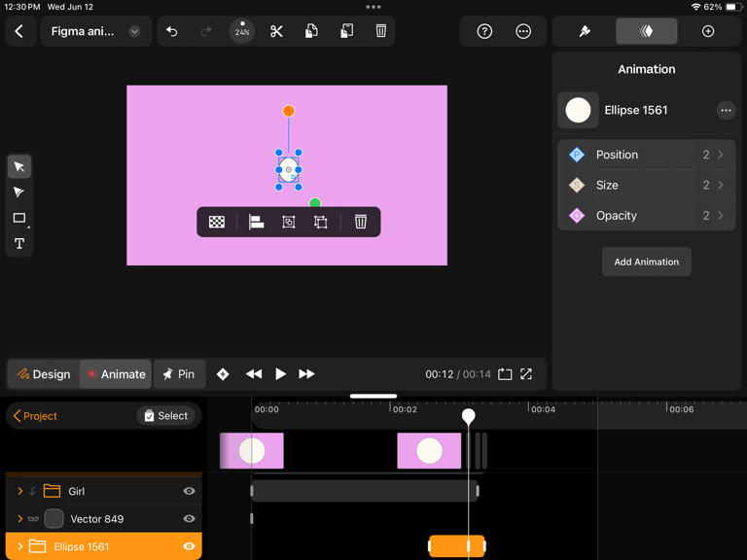Select the gray Girl timeline clip
Viewport: 747px width, 560px height.
coord(365,491)
